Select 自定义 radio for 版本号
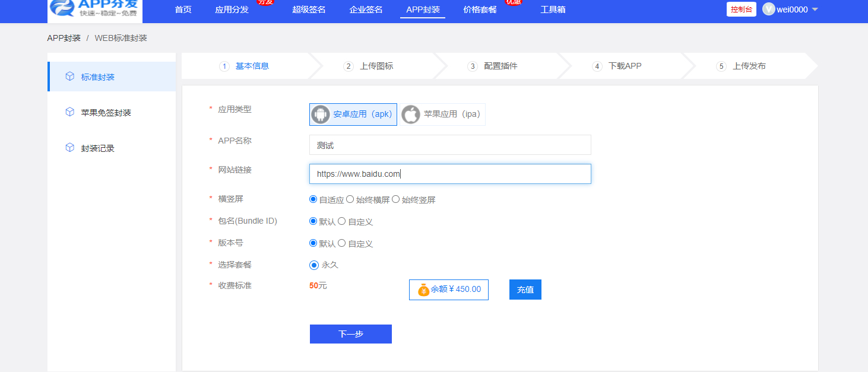The width and height of the screenshot is (868, 372). click(341, 243)
